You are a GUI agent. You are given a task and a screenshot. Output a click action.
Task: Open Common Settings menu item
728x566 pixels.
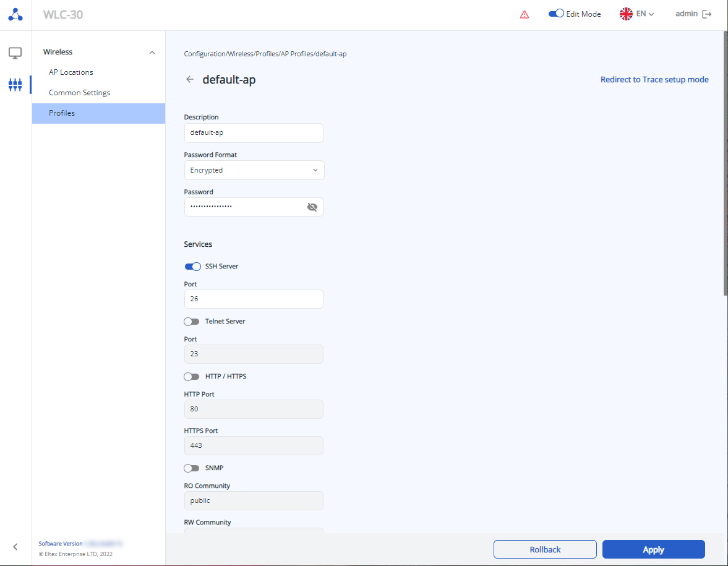pyautogui.click(x=79, y=93)
